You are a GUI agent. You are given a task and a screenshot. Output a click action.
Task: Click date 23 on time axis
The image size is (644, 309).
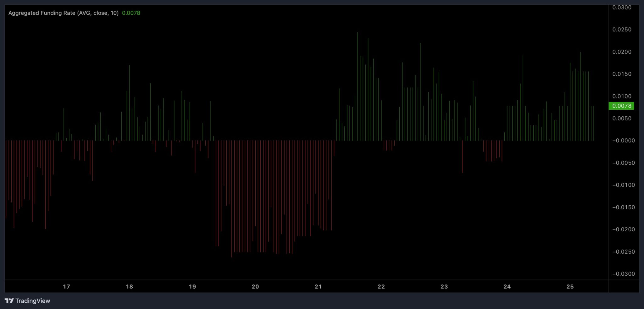444,287
